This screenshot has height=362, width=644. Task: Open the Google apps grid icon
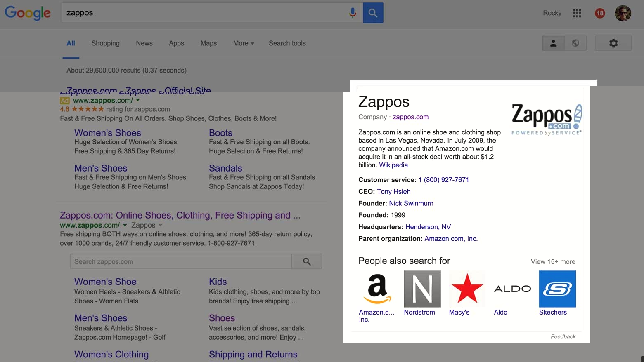click(577, 13)
